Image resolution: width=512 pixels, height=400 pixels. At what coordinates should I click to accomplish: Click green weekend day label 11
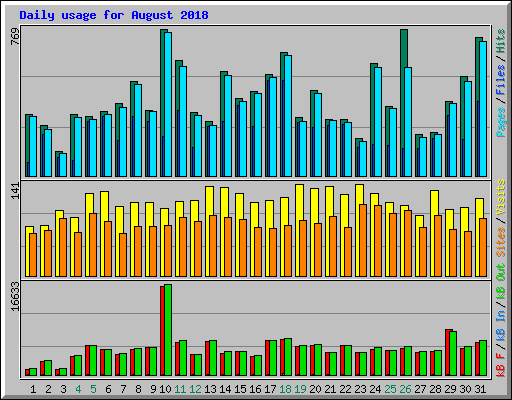coord(180,389)
